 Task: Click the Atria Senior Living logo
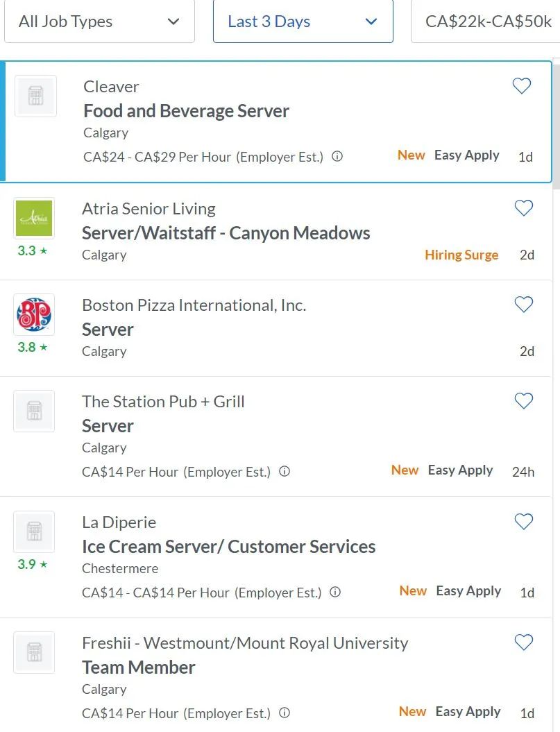pos(34,219)
